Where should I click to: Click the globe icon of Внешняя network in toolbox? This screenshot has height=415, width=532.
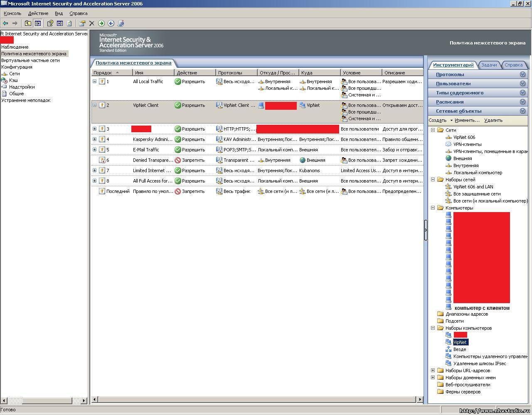click(448, 158)
